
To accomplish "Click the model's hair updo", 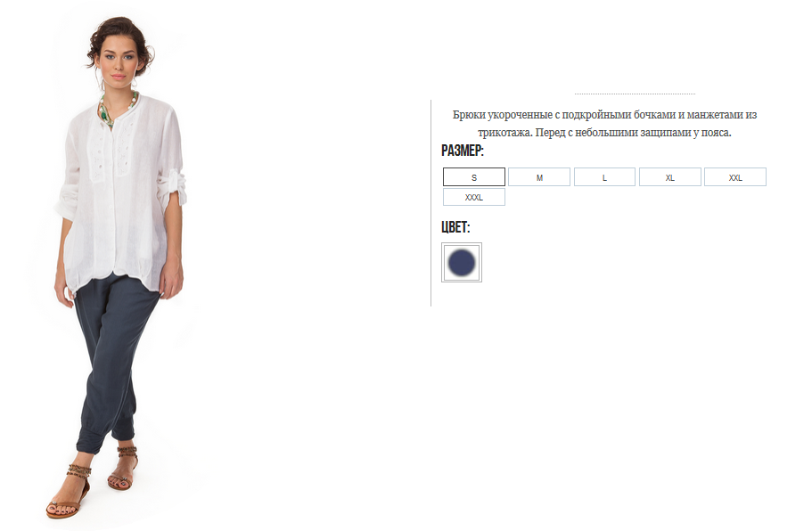I will tap(120, 34).
